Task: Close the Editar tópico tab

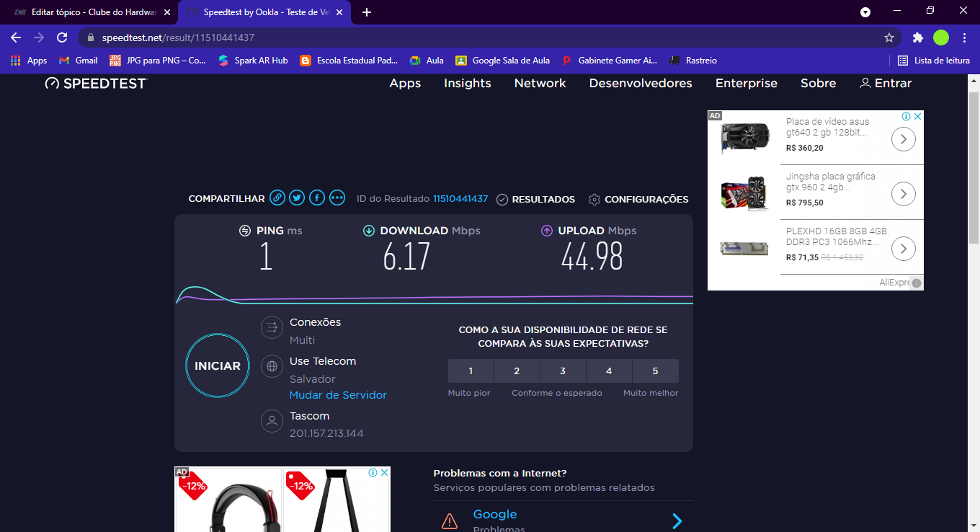Action: [166, 12]
